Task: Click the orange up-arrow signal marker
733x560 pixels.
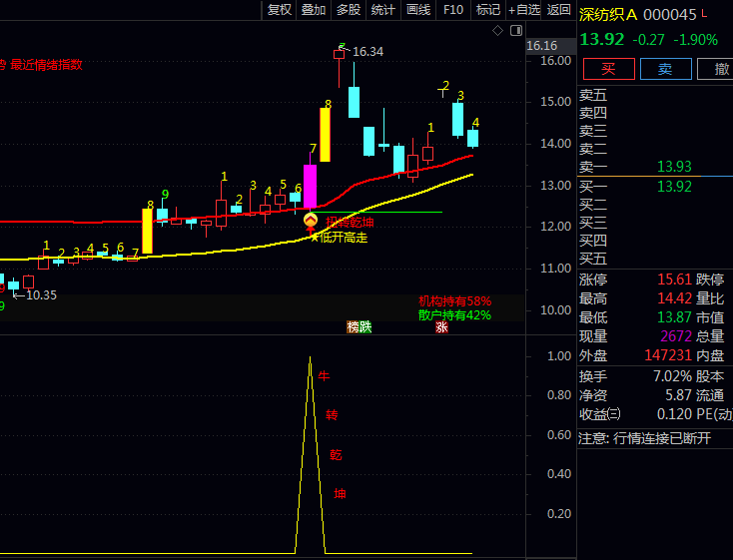Action: point(310,221)
